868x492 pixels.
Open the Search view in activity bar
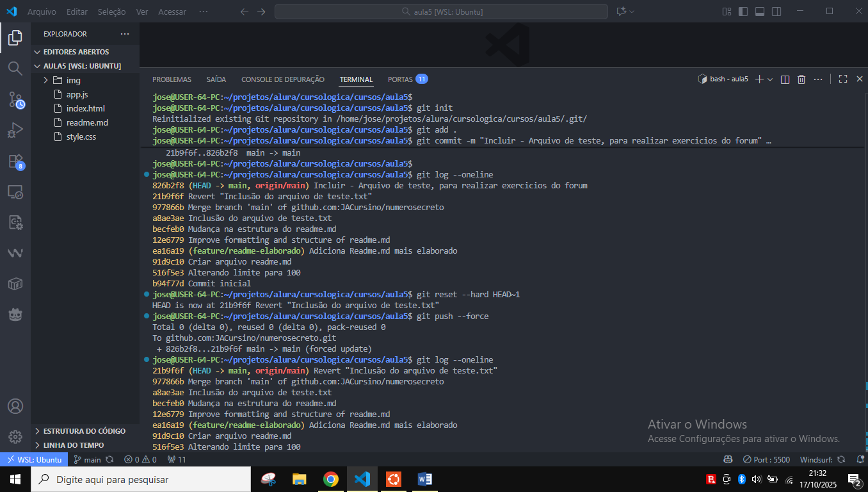[15, 68]
